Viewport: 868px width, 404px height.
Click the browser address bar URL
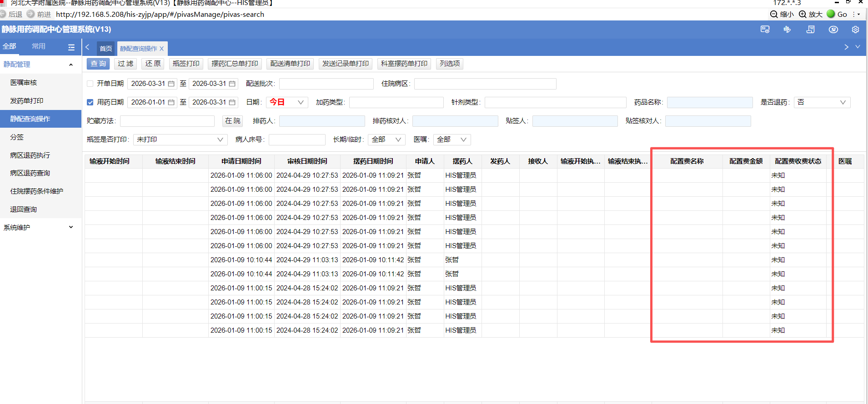[x=160, y=14]
